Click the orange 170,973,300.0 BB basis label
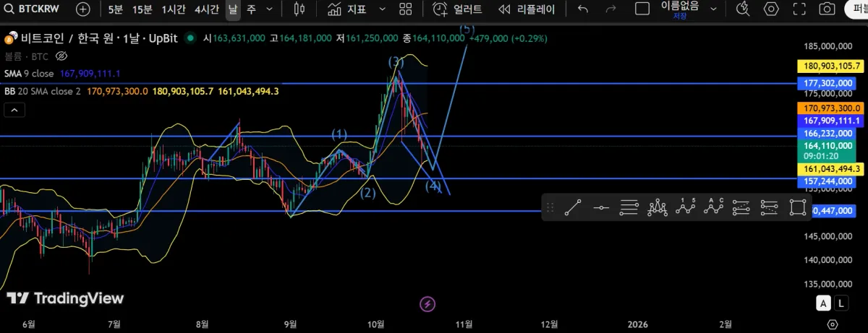The image size is (868, 333). (x=830, y=107)
